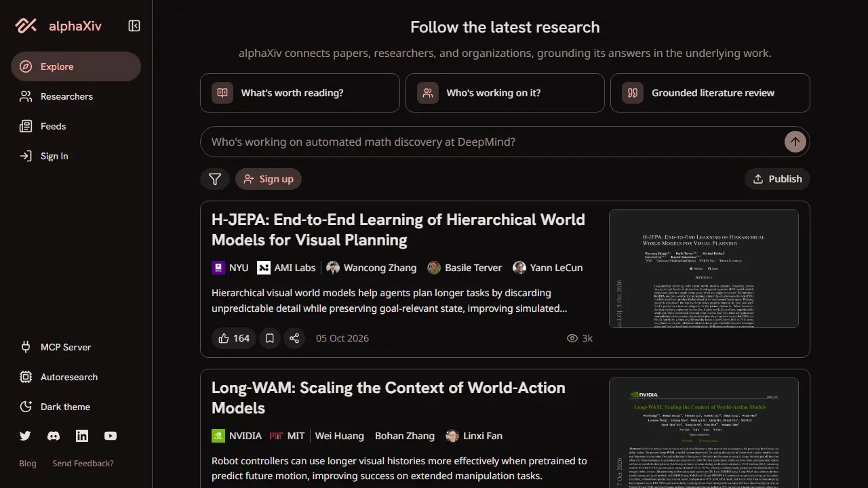Click the NYU organization tag
Viewport: 868px width, 488px height.
[x=230, y=268]
